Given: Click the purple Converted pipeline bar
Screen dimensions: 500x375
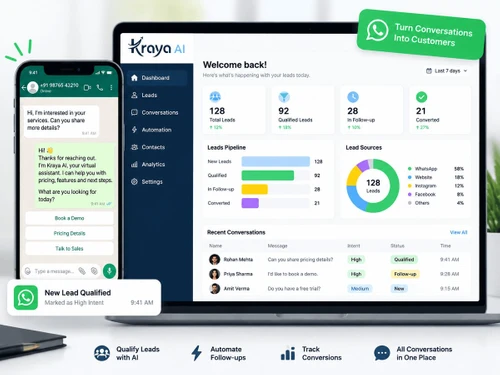Looking at the screenshot, I should pyautogui.click(x=250, y=203).
